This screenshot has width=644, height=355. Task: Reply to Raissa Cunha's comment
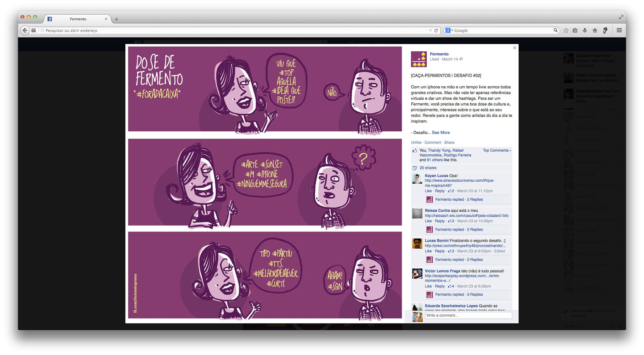[x=439, y=221]
